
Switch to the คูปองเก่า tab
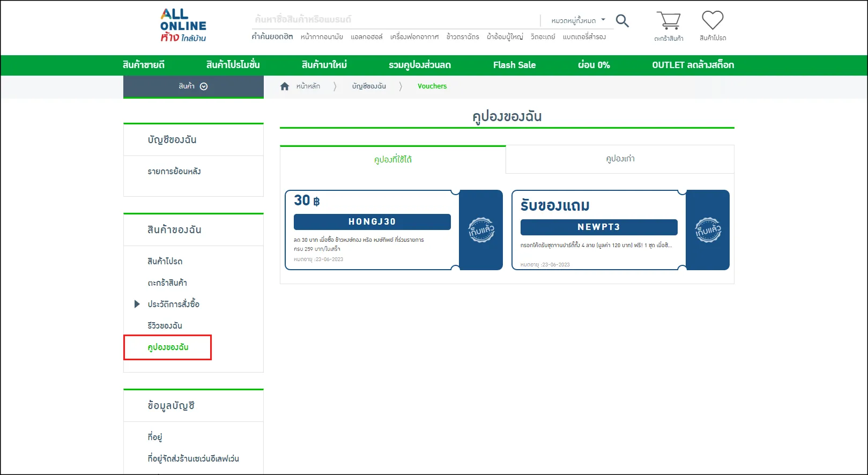point(620,159)
